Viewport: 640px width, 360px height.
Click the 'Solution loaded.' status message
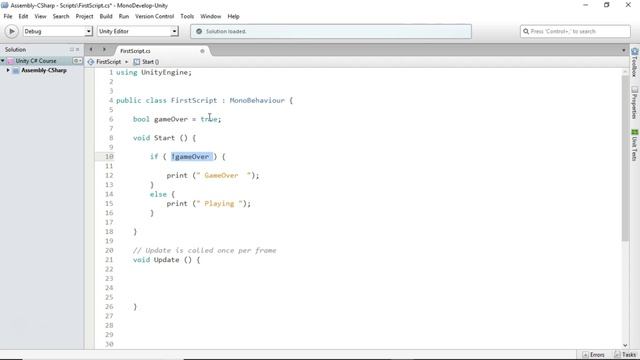pyautogui.click(x=226, y=31)
